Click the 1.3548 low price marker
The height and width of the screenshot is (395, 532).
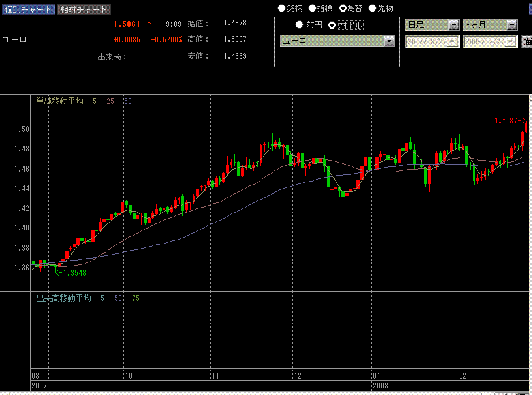coord(72,272)
